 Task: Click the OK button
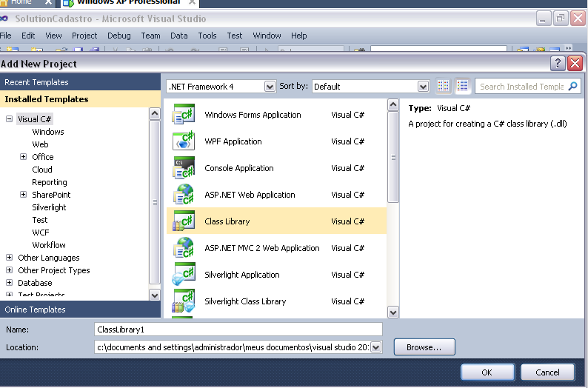[487, 372]
